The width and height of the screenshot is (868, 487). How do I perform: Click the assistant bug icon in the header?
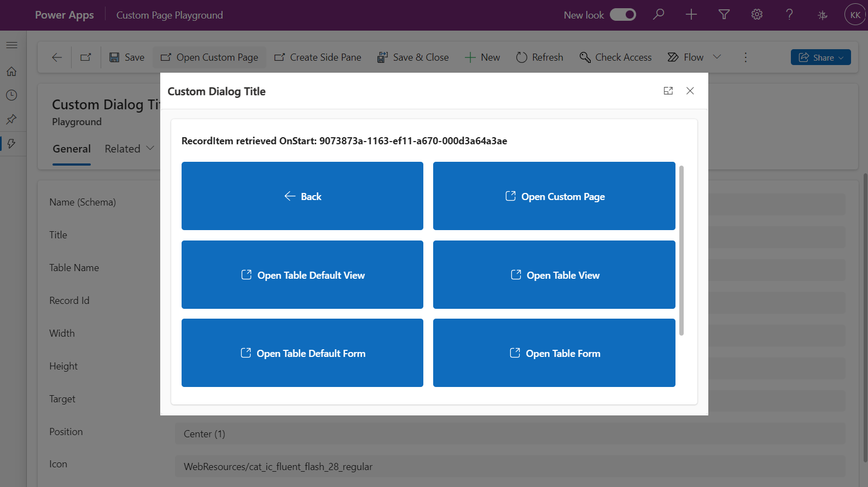(823, 15)
